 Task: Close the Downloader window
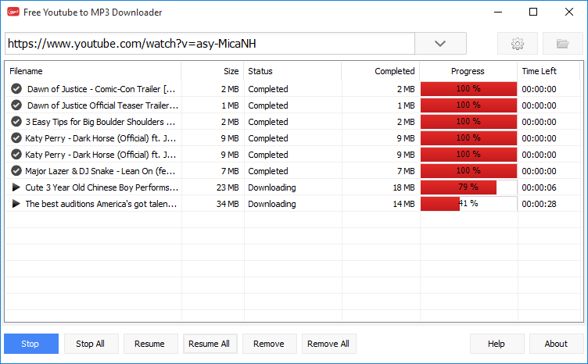569,12
